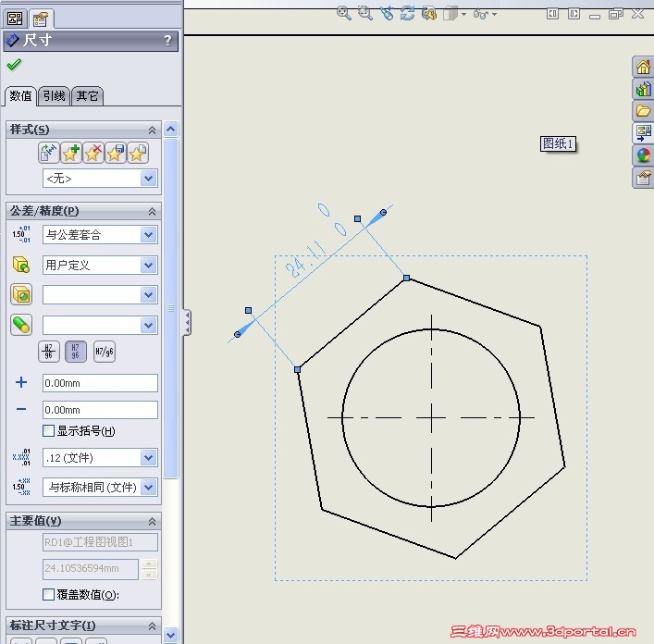654x644 pixels.
Task: Collapse the 公差/精度(P) section
Action: pos(153,212)
